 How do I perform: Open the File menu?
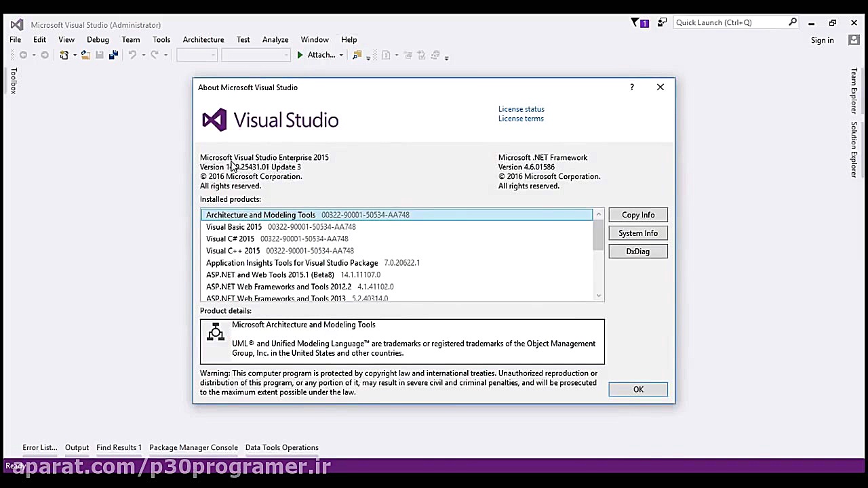15,39
